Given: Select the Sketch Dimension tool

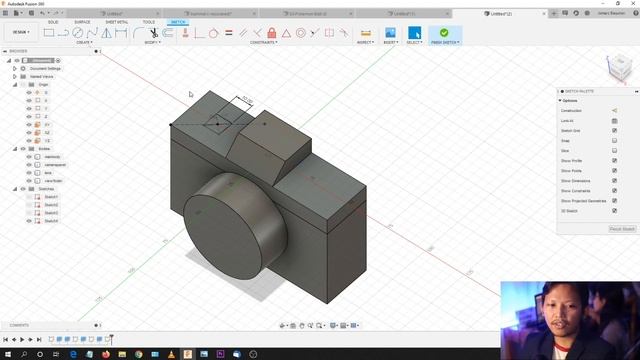Looking at the screenshot, I should click(x=121, y=33).
